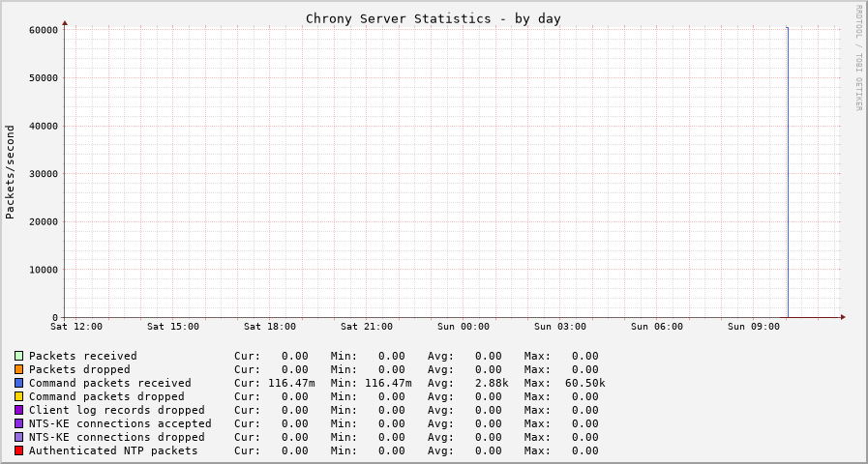Image resolution: width=868 pixels, height=464 pixels.
Task: Click the Sat 15:00 time label
Action: pos(173,327)
